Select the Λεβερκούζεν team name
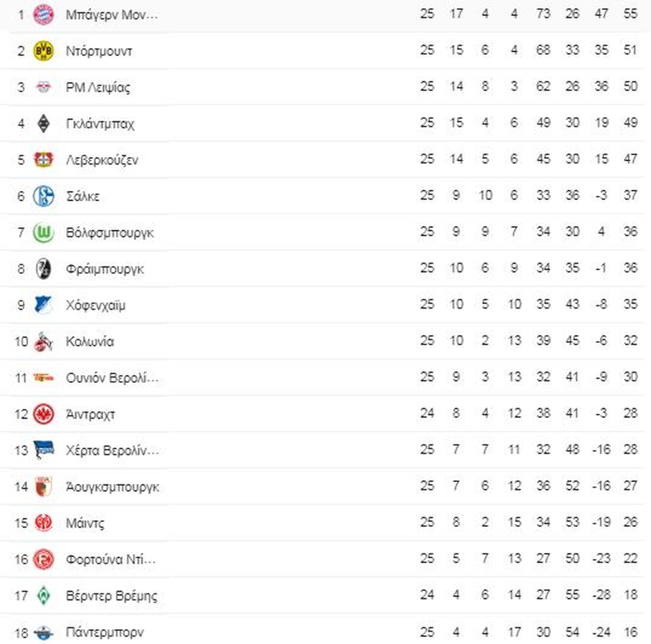This screenshot has height=644, width=651. 102,160
